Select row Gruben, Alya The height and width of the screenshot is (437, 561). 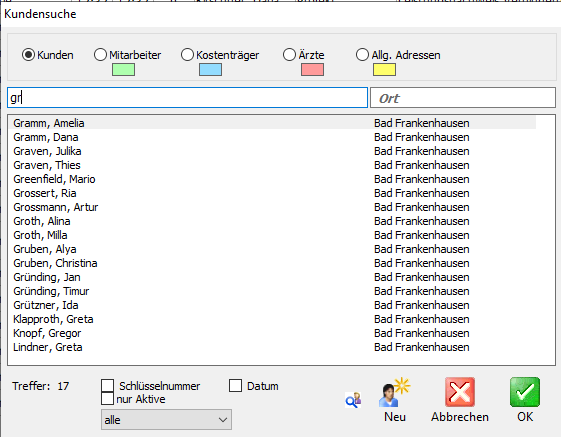273,249
